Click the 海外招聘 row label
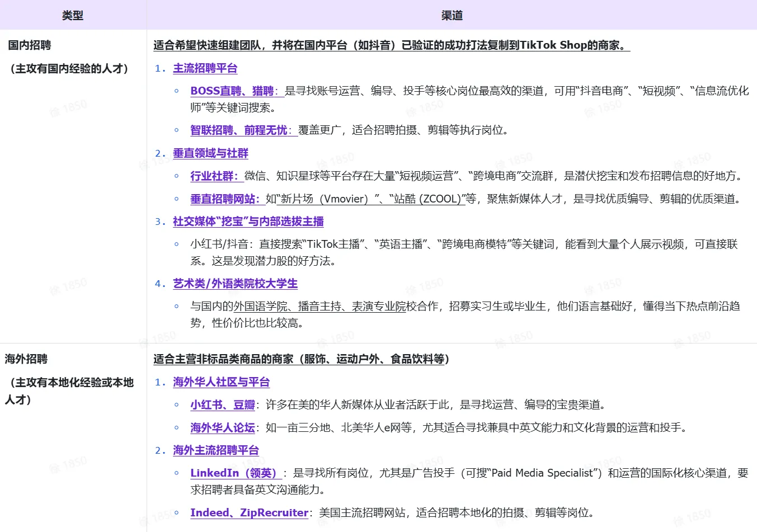The image size is (757, 532). click(26, 359)
